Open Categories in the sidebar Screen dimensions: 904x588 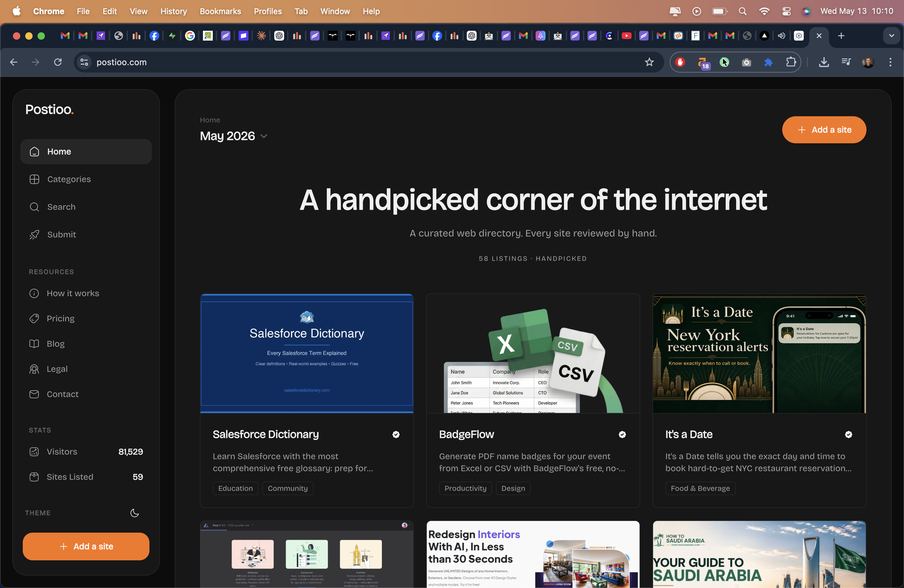point(86,179)
